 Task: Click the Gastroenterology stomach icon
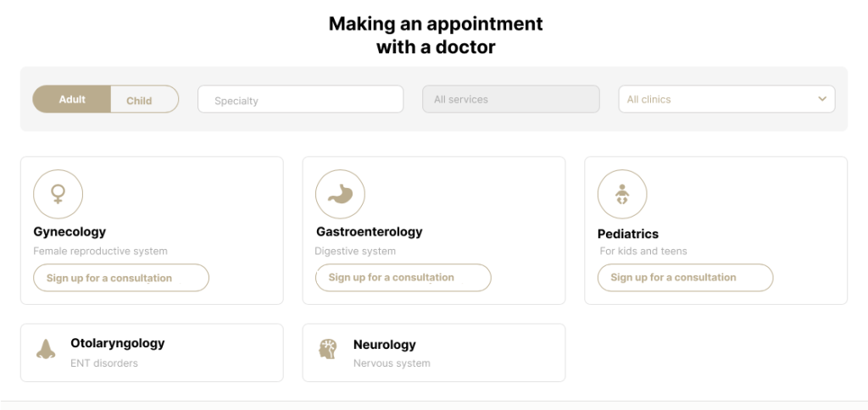[340, 194]
